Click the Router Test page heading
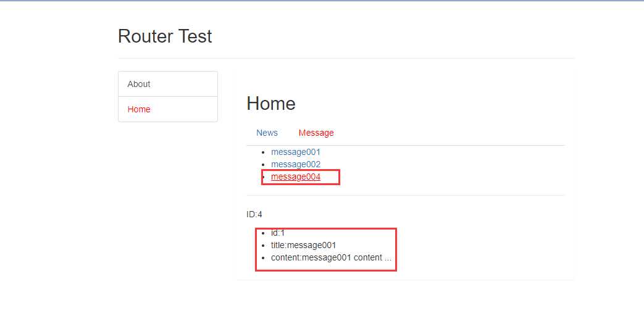Screen dimensions: 644x324 pyautogui.click(x=165, y=36)
